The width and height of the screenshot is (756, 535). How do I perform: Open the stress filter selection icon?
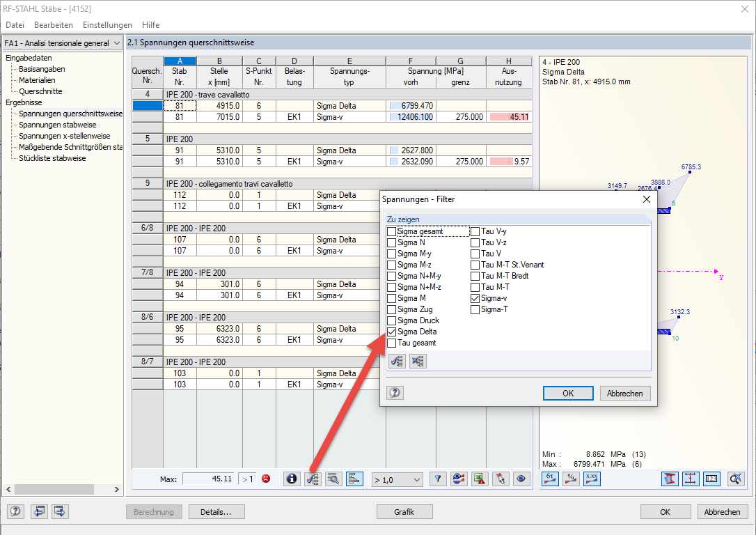point(313,479)
